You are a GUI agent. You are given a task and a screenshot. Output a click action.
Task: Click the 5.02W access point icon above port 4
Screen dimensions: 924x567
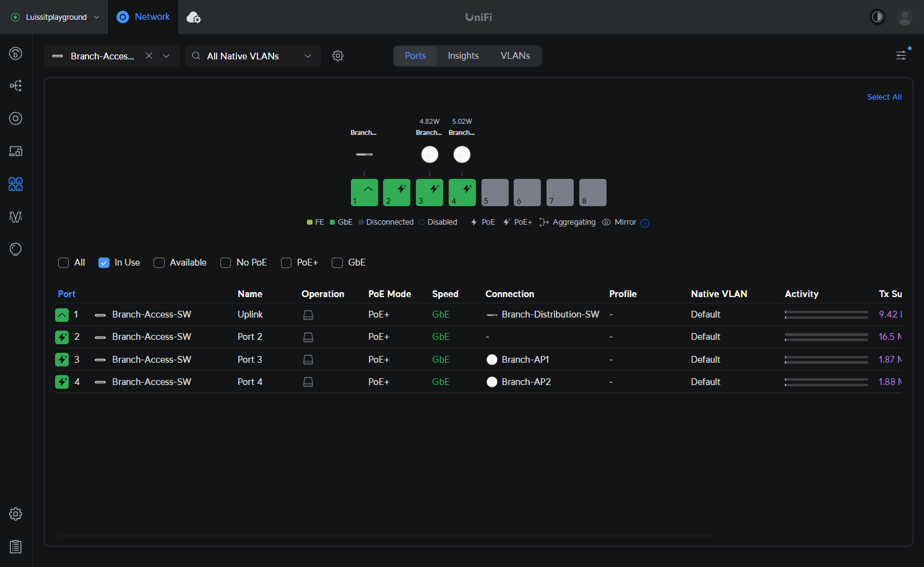462,154
